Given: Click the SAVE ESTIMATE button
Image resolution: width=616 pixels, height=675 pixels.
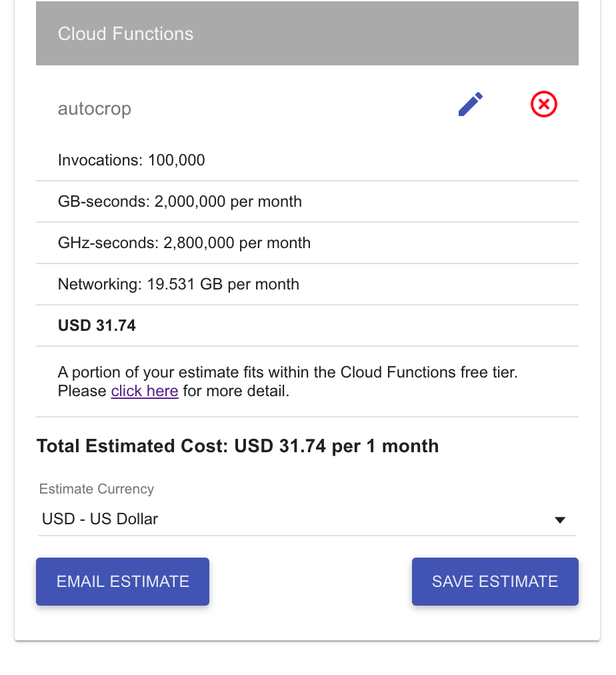Looking at the screenshot, I should click(x=495, y=582).
